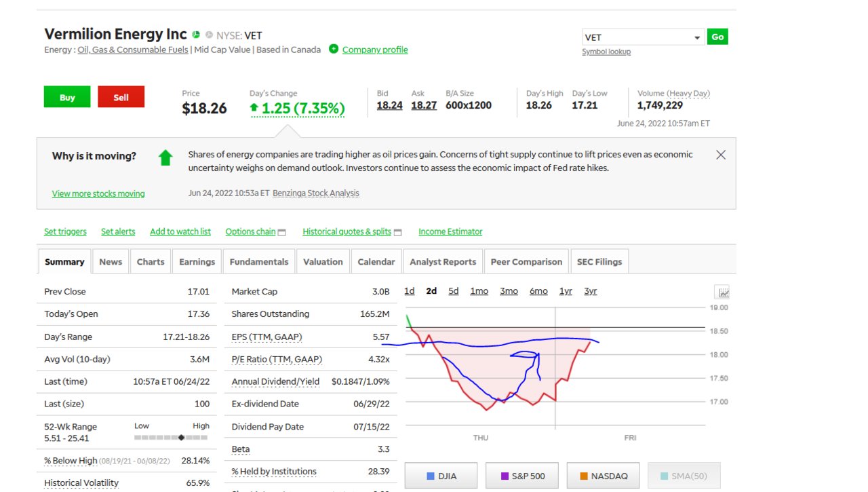Switch to the SEC Filings tab
Screen dimensions: 868x492
click(x=599, y=261)
